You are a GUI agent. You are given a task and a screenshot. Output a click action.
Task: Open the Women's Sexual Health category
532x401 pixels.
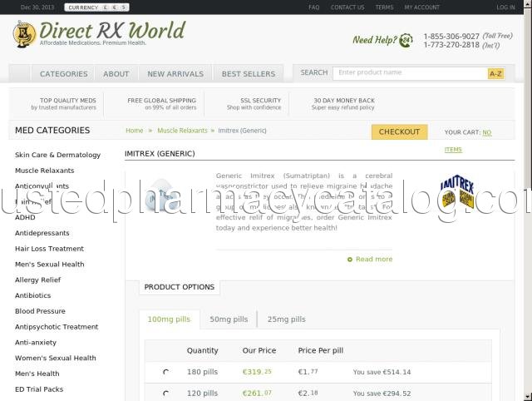[56, 358]
